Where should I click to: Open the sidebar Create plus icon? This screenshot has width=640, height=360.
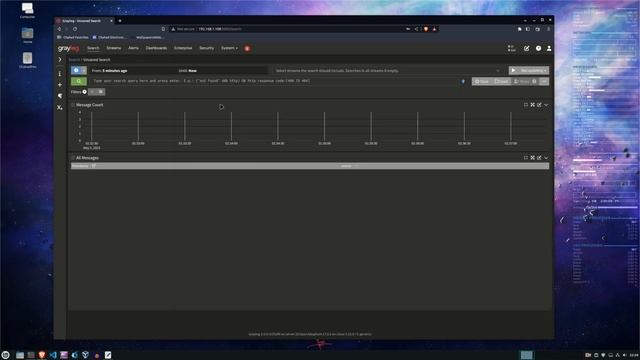coord(60,85)
